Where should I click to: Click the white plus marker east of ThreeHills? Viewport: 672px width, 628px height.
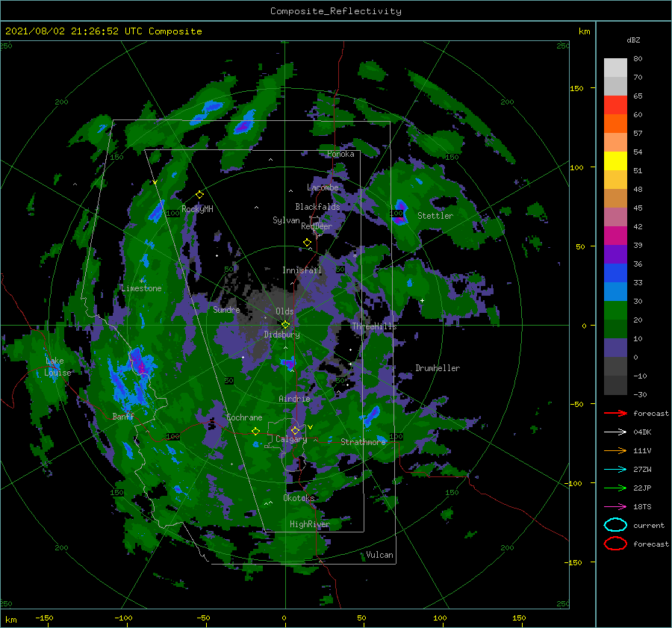422,300
